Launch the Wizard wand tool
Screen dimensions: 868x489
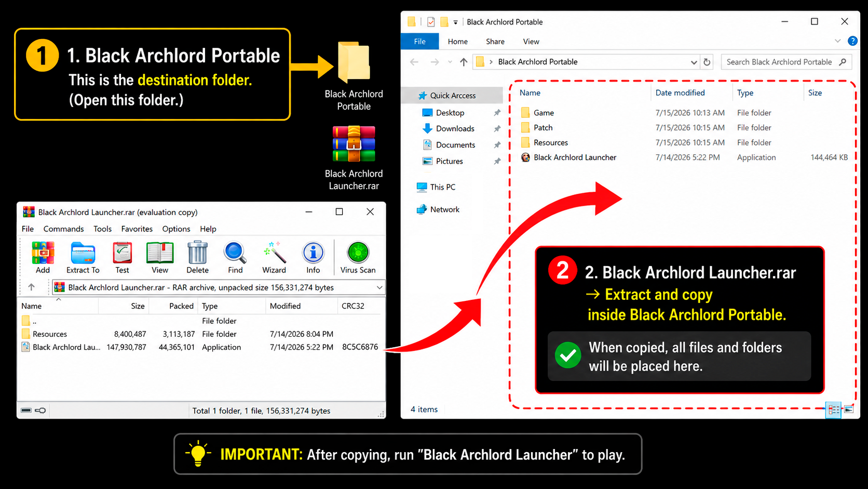point(274,258)
